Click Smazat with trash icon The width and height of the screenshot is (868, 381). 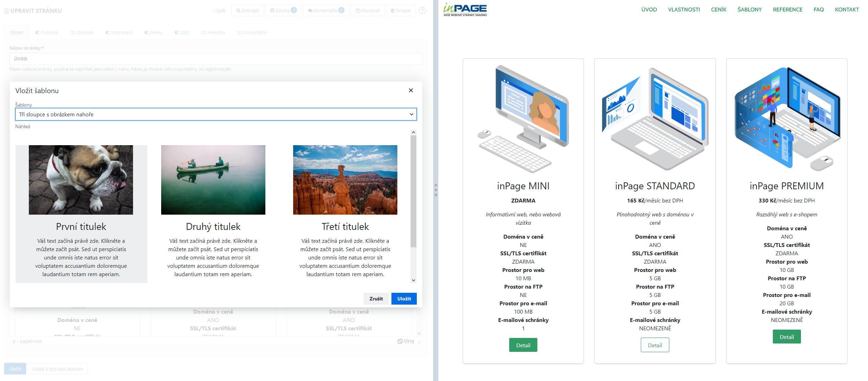(x=400, y=10)
